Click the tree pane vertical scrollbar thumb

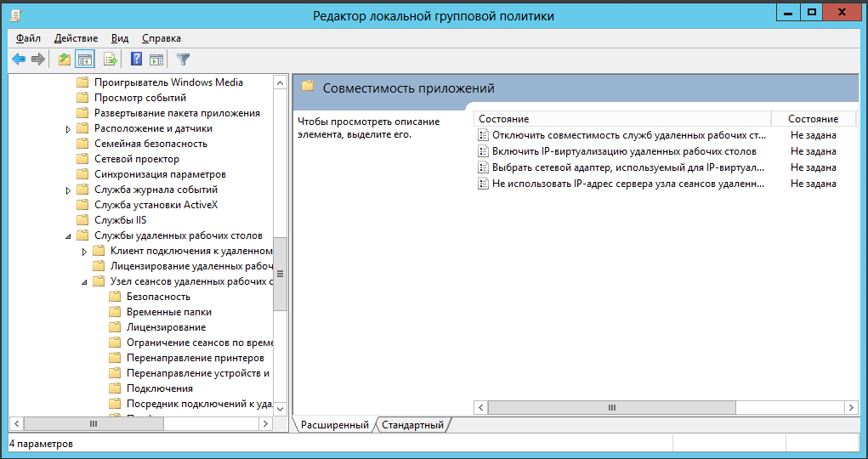point(280,274)
